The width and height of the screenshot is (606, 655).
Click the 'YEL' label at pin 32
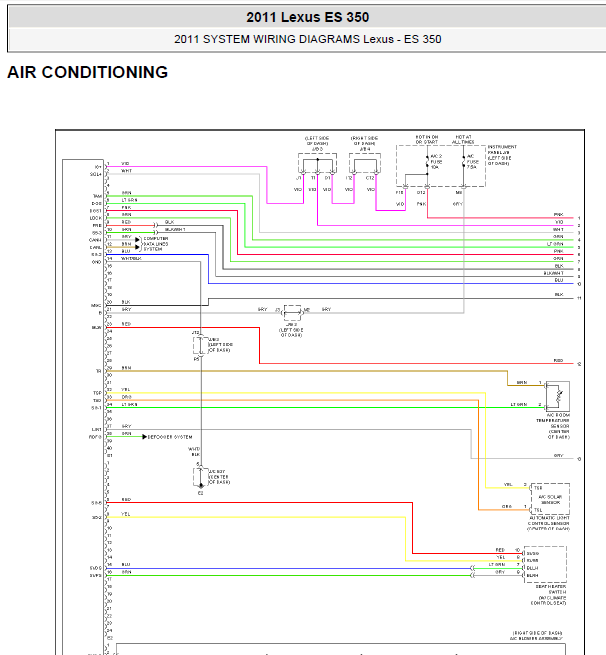[x=126, y=389]
